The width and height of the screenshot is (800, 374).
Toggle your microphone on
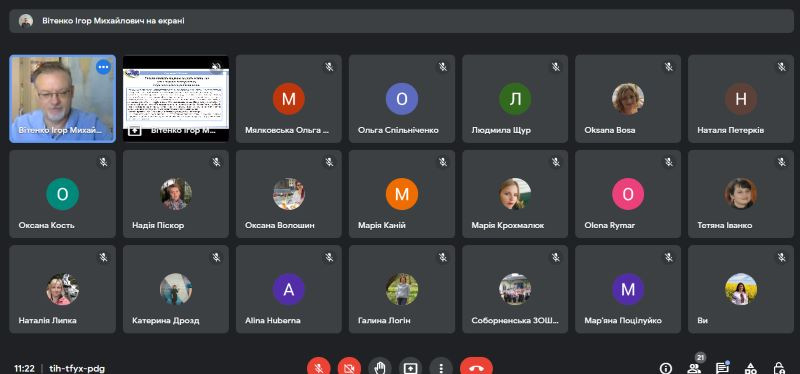click(319, 367)
